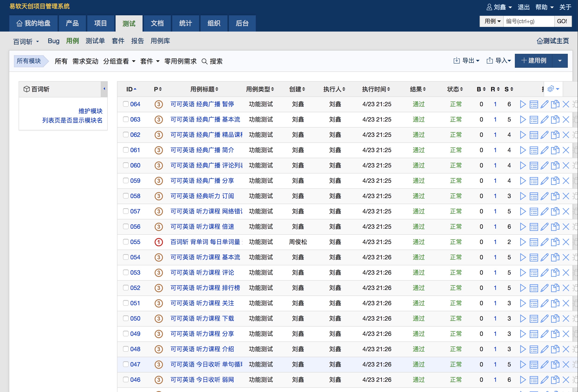Open the 刘鑫 user dropdown

499,7
